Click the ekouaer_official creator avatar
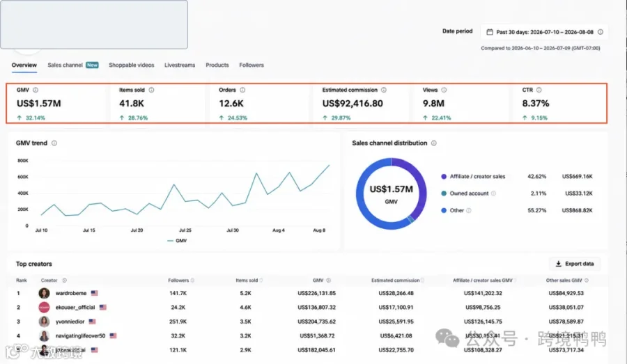This screenshot has height=364, width=627. (x=44, y=307)
